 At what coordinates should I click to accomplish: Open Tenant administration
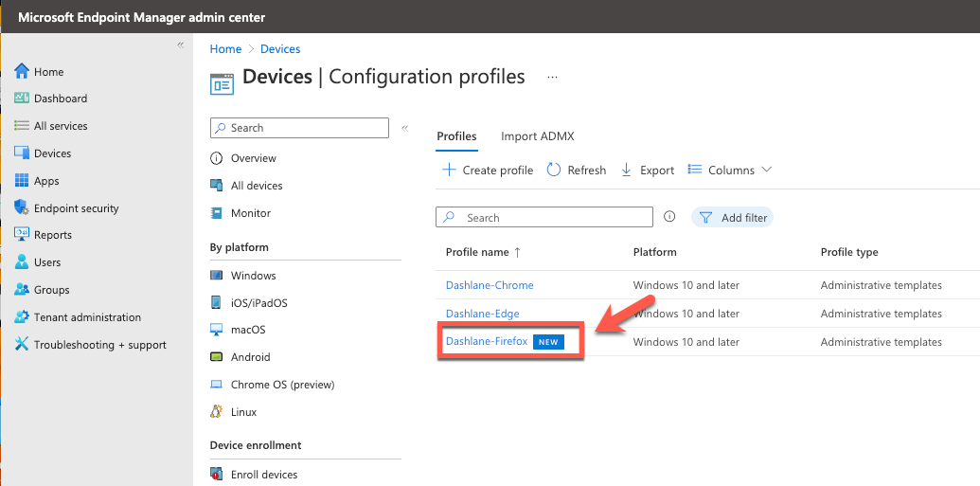[87, 317]
